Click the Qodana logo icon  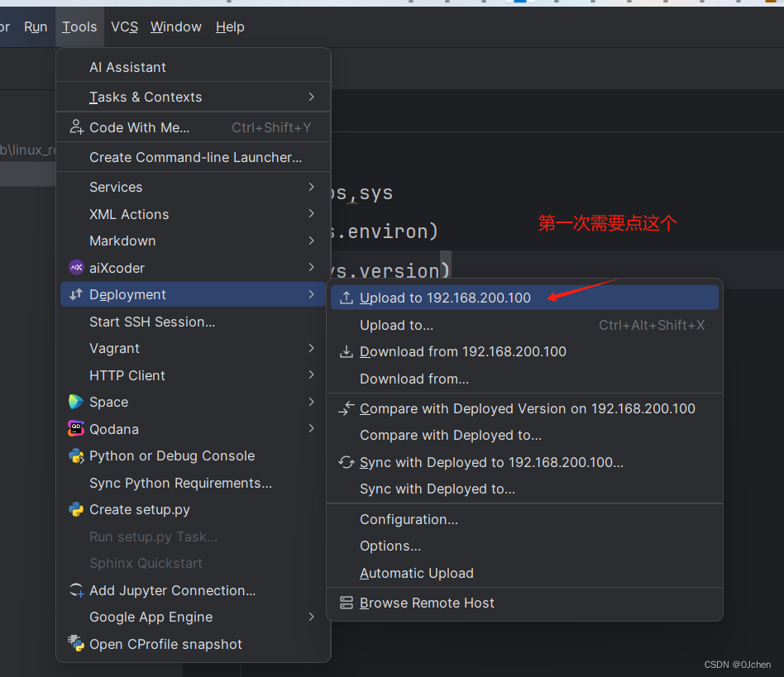click(x=76, y=429)
